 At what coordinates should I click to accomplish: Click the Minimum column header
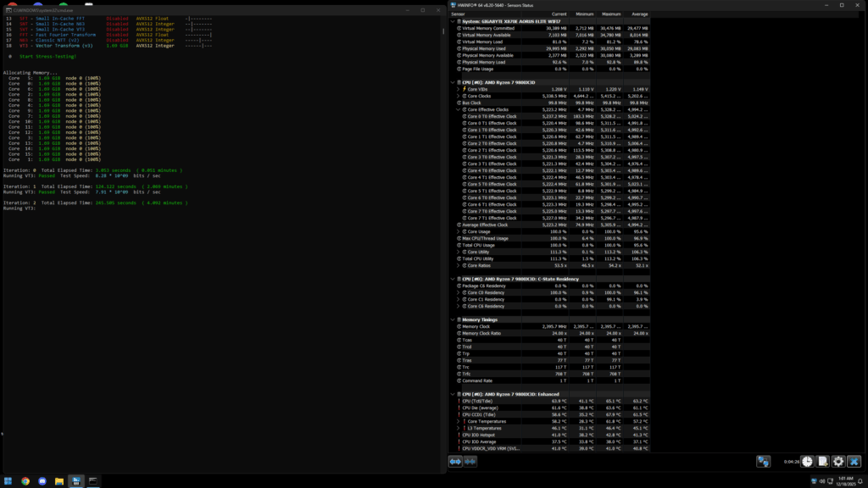(581, 14)
